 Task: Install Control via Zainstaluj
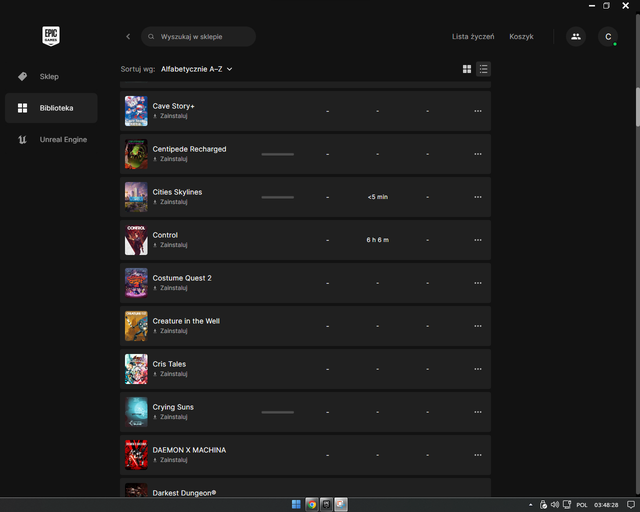[170, 245]
